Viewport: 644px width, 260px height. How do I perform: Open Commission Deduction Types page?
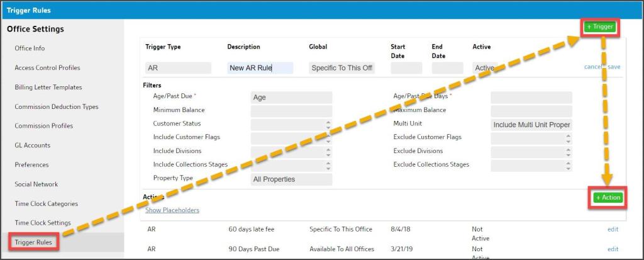(x=56, y=107)
